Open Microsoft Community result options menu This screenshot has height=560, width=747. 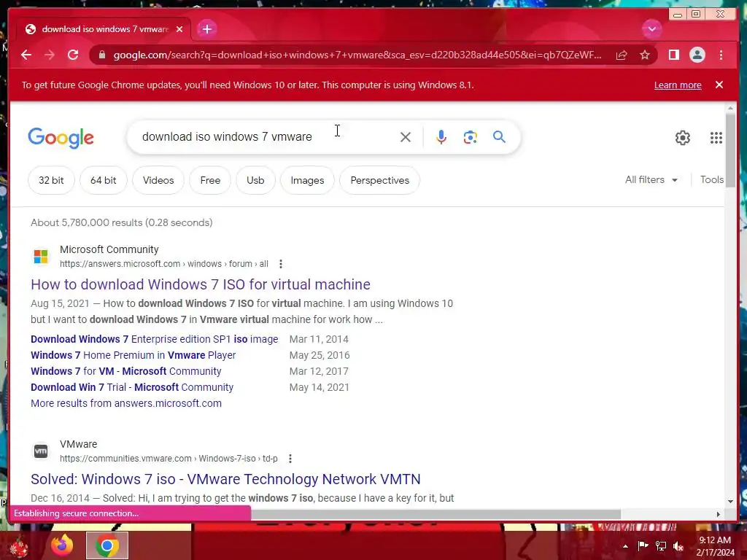pyautogui.click(x=281, y=264)
